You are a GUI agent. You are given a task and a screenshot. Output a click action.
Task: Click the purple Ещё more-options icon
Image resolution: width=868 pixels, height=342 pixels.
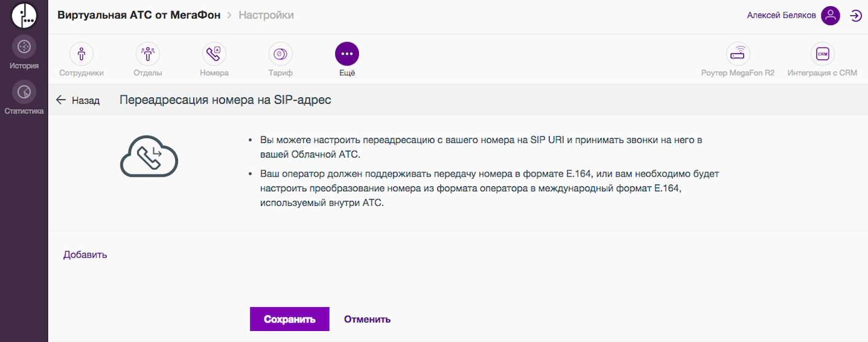click(347, 55)
